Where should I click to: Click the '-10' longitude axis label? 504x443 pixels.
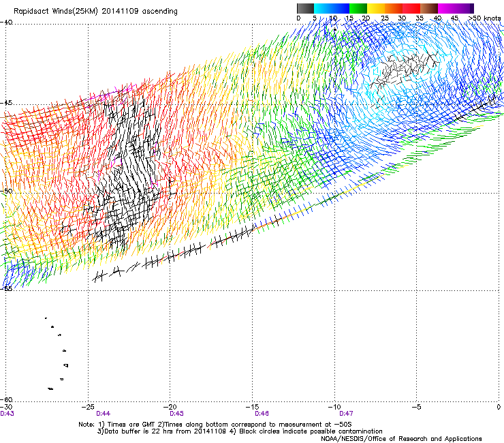point(334,407)
